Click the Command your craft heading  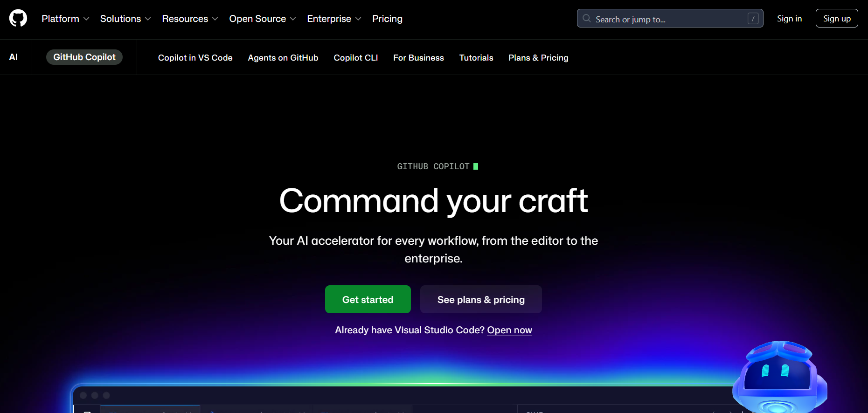[x=434, y=201]
